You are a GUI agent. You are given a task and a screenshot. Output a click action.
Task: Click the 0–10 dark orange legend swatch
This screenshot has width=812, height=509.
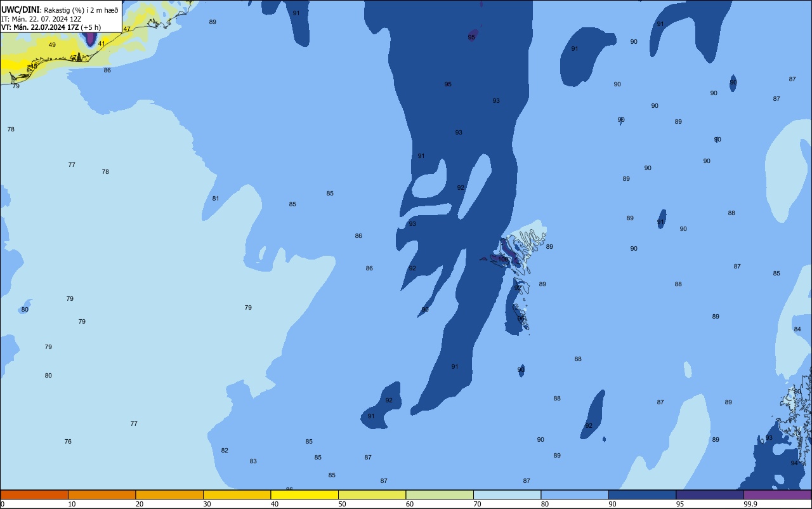point(34,494)
